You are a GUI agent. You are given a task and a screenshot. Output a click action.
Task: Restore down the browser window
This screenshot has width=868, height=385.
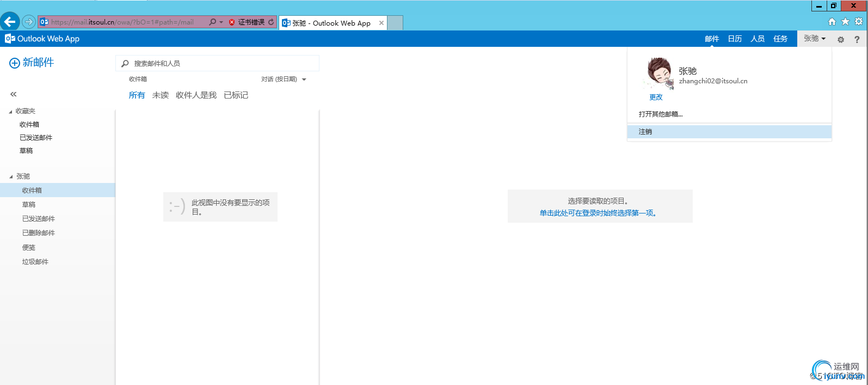click(834, 6)
